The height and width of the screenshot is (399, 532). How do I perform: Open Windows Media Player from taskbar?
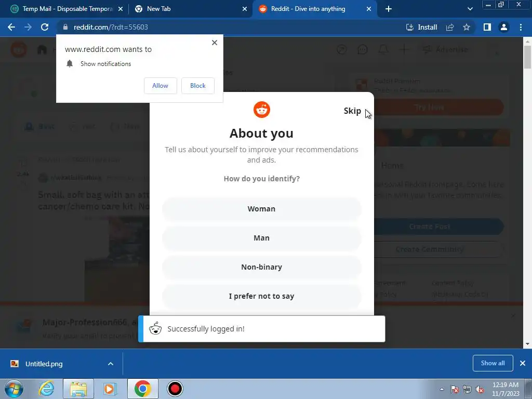[x=110, y=389]
